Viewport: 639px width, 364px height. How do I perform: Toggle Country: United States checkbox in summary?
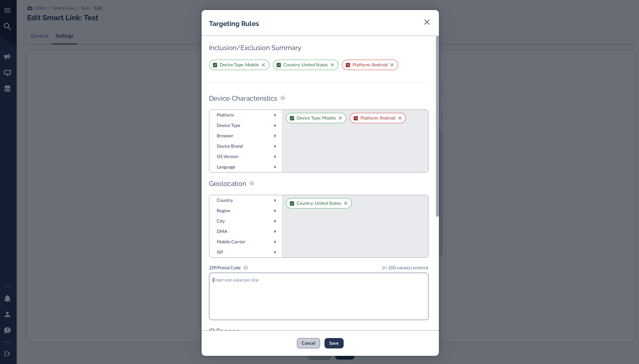tap(279, 65)
